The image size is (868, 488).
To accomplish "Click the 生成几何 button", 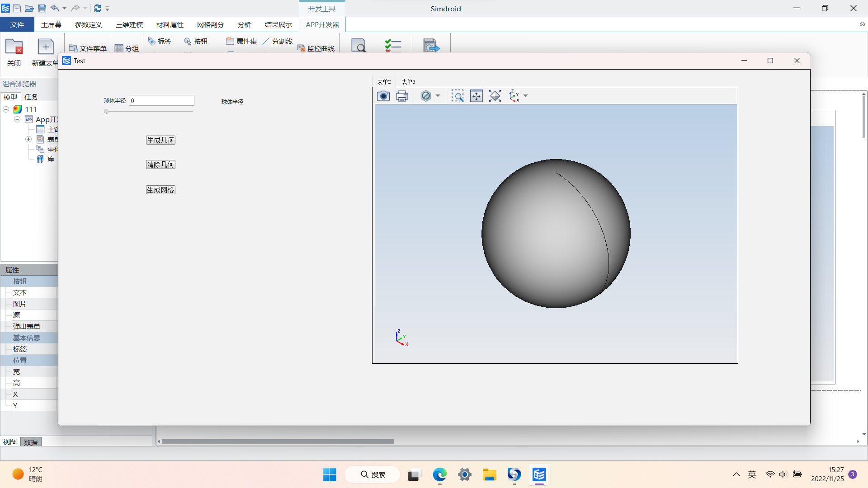I will [160, 140].
